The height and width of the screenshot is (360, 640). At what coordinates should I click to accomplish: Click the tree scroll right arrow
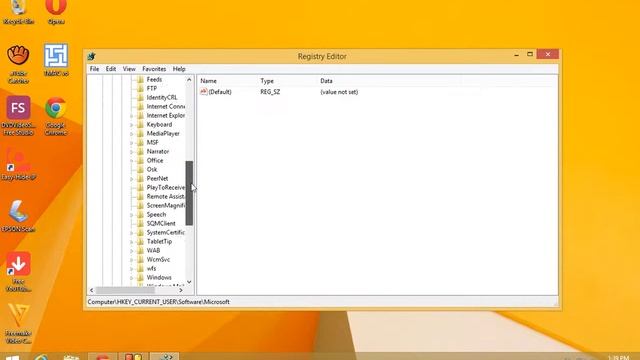(x=181, y=290)
